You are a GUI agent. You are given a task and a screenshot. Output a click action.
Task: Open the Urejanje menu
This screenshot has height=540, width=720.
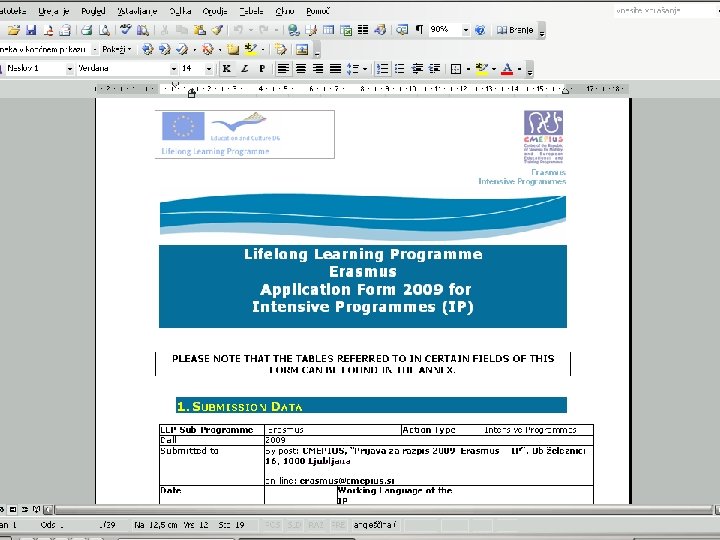click(54, 11)
